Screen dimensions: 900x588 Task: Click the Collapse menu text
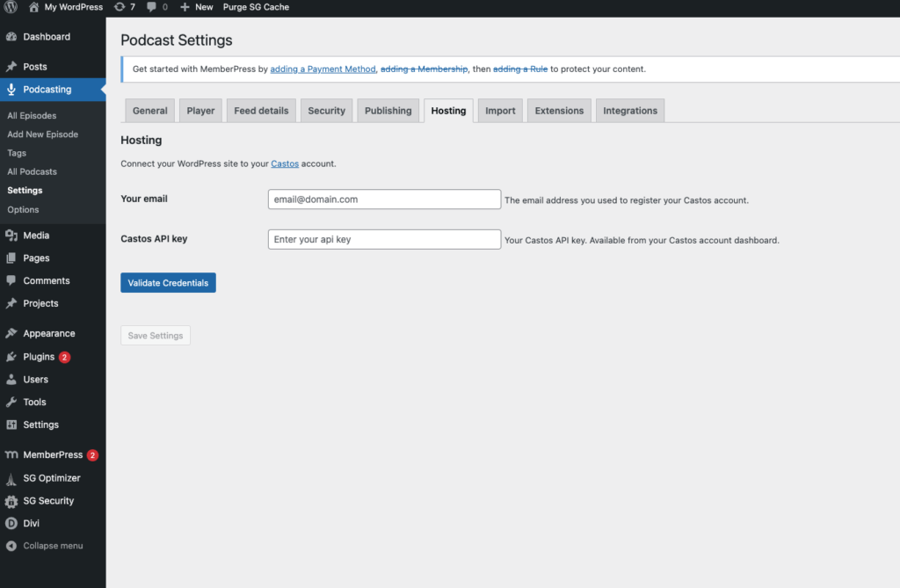click(x=53, y=546)
